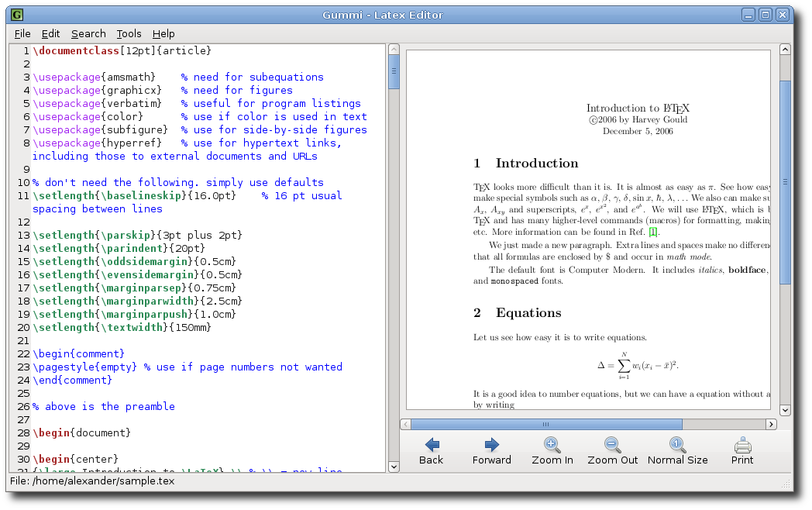Click the 'Introduction to LaTeX' preview title
This screenshot has width=812, height=510.
point(638,109)
